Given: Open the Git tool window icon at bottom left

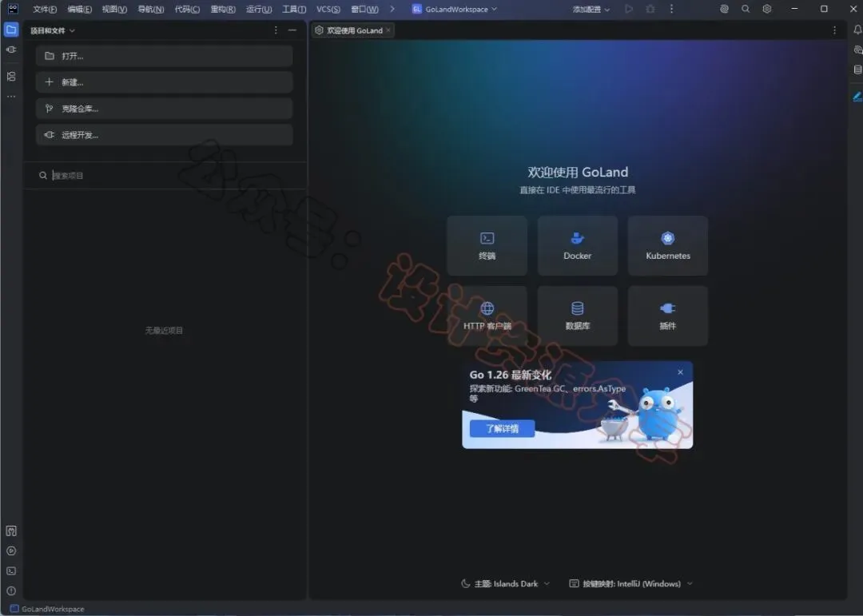Looking at the screenshot, I should coord(11,531).
